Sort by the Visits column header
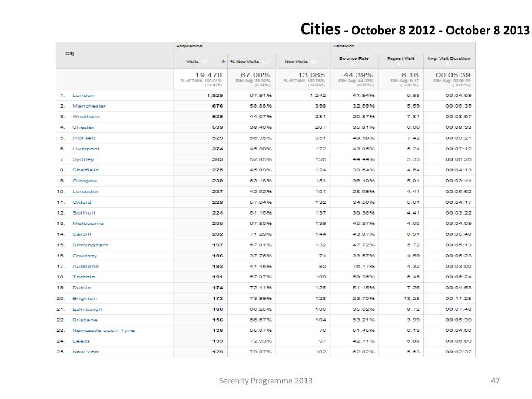The width and height of the screenshot is (532, 399). [x=192, y=62]
